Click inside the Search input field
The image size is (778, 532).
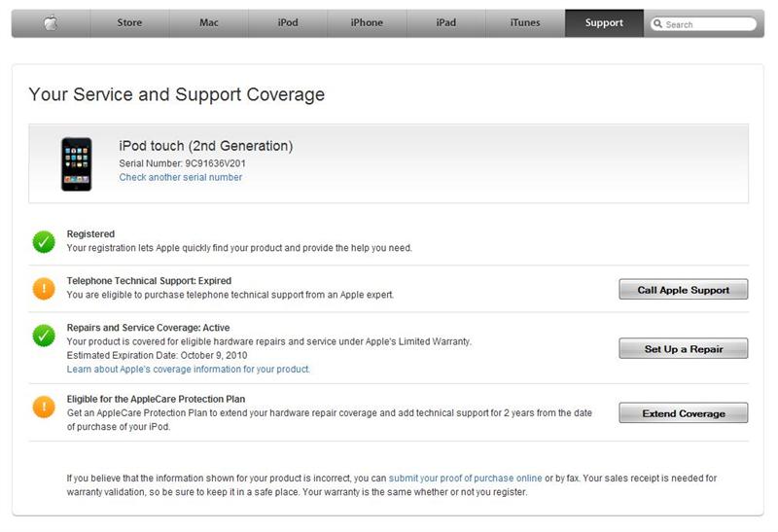pyautogui.click(x=703, y=23)
